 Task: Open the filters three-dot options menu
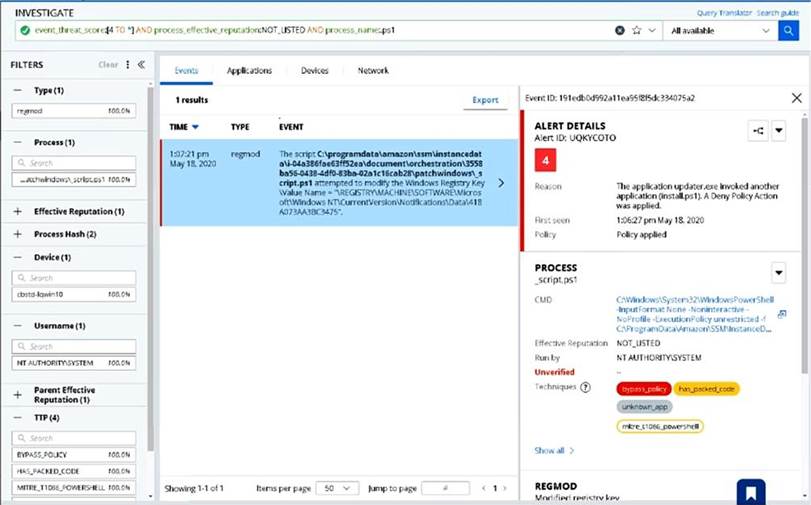click(x=128, y=65)
